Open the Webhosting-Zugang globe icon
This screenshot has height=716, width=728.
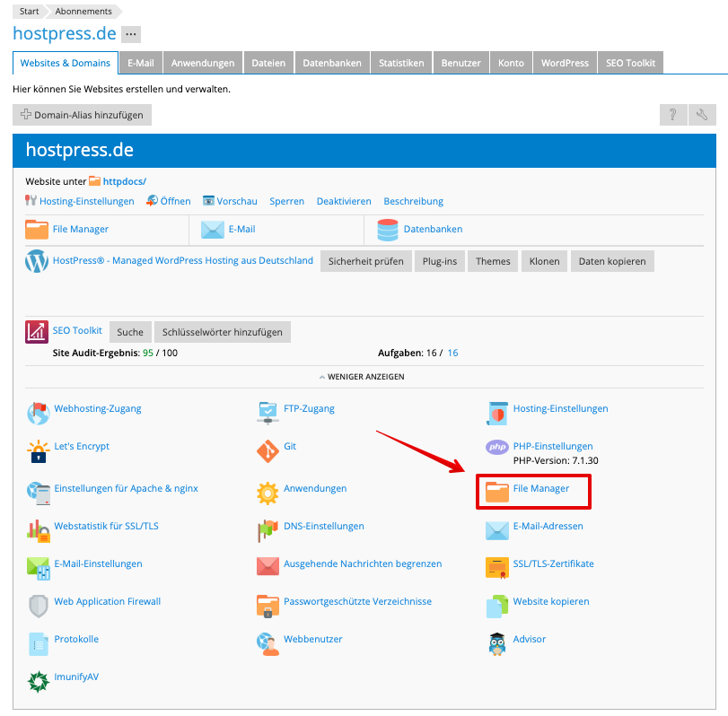tap(38, 413)
